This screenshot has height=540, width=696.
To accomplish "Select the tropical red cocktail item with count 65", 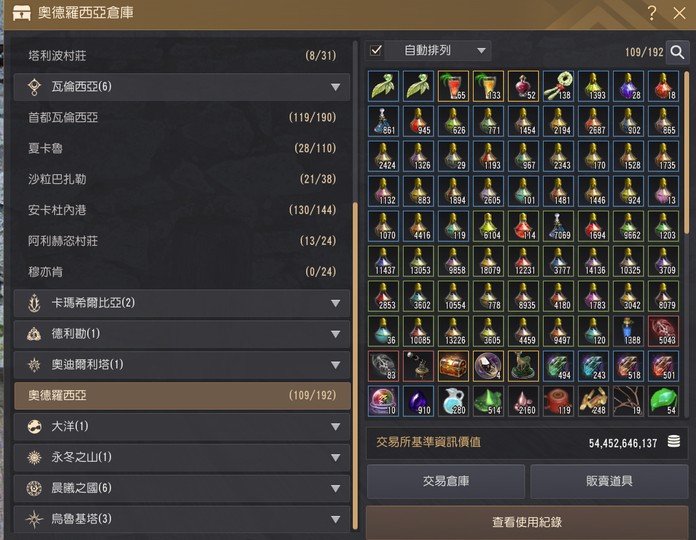I will [453, 86].
